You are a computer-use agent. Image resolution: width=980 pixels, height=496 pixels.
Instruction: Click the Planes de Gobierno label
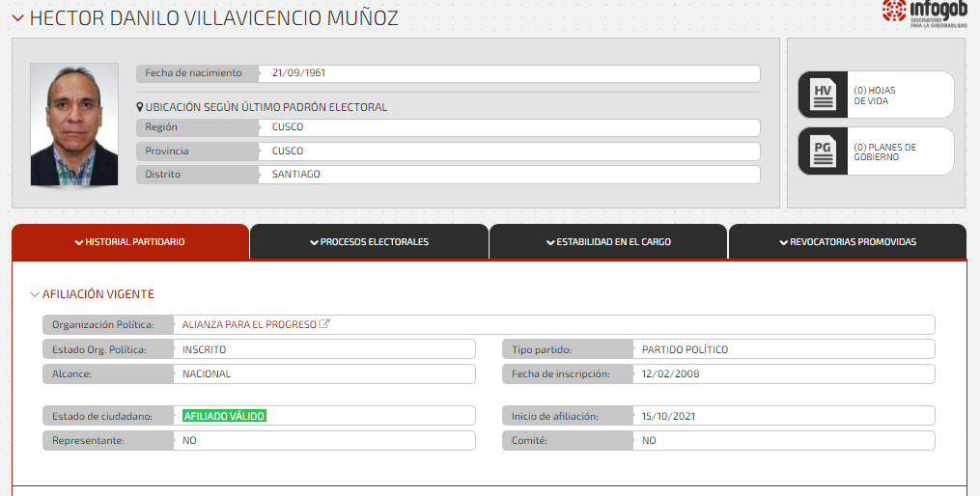(x=884, y=152)
